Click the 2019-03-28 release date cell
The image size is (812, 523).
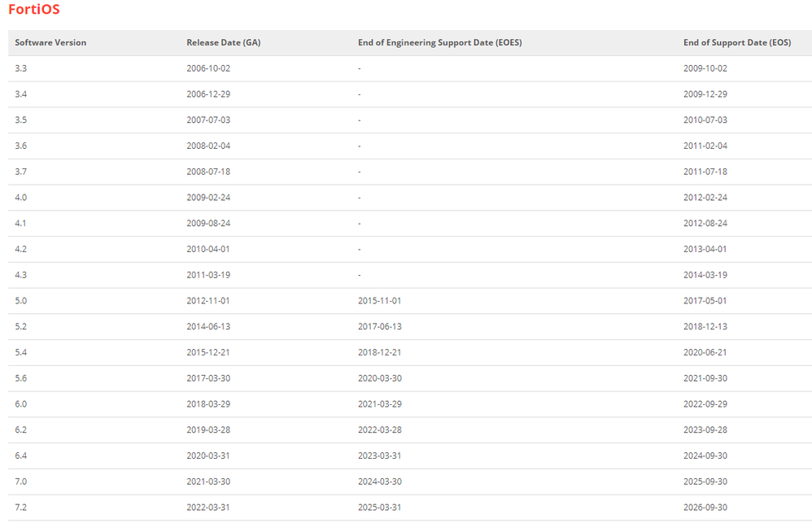tap(208, 430)
